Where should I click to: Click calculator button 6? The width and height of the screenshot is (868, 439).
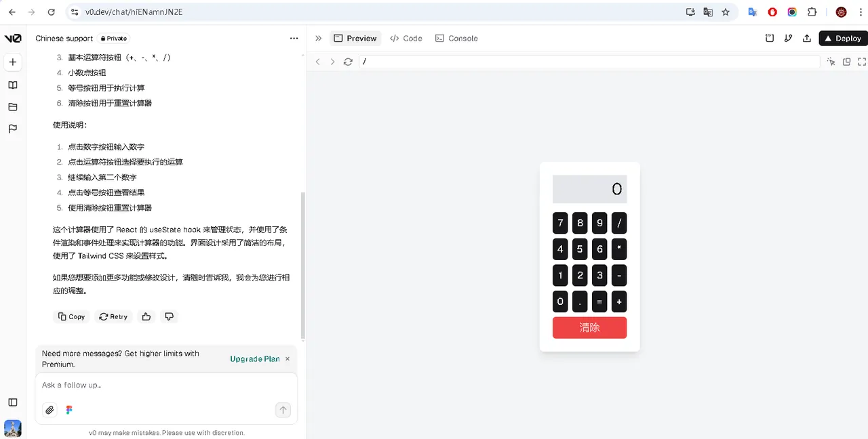point(599,249)
